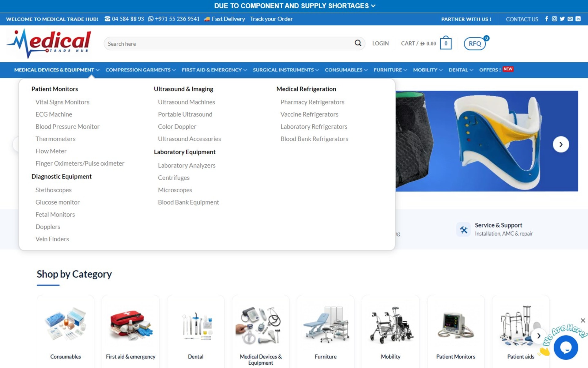Open the LinkedIn social icon
The width and height of the screenshot is (588, 368).
tap(578, 19)
